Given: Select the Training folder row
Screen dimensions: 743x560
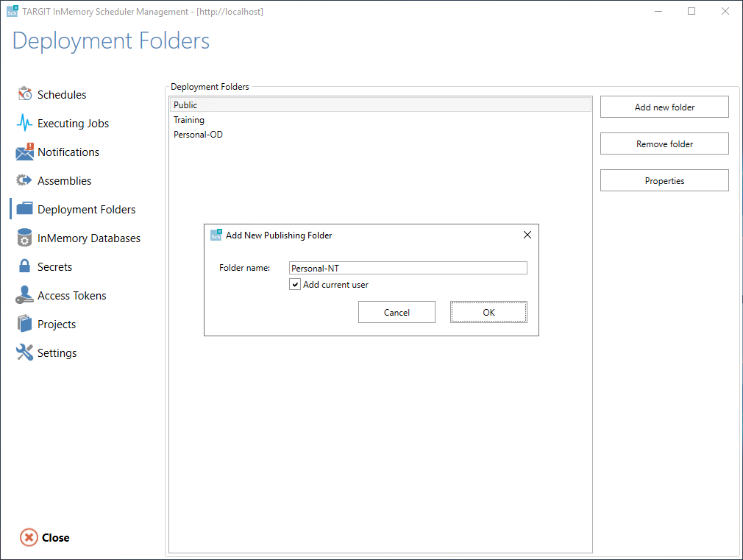Looking at the screenshot, I should click(380, 119).
